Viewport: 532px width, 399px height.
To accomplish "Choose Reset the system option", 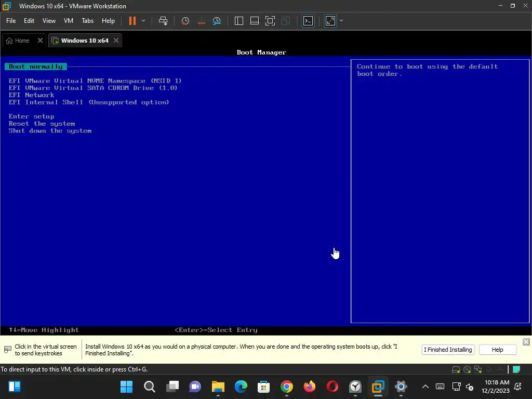I will (42, 124).
